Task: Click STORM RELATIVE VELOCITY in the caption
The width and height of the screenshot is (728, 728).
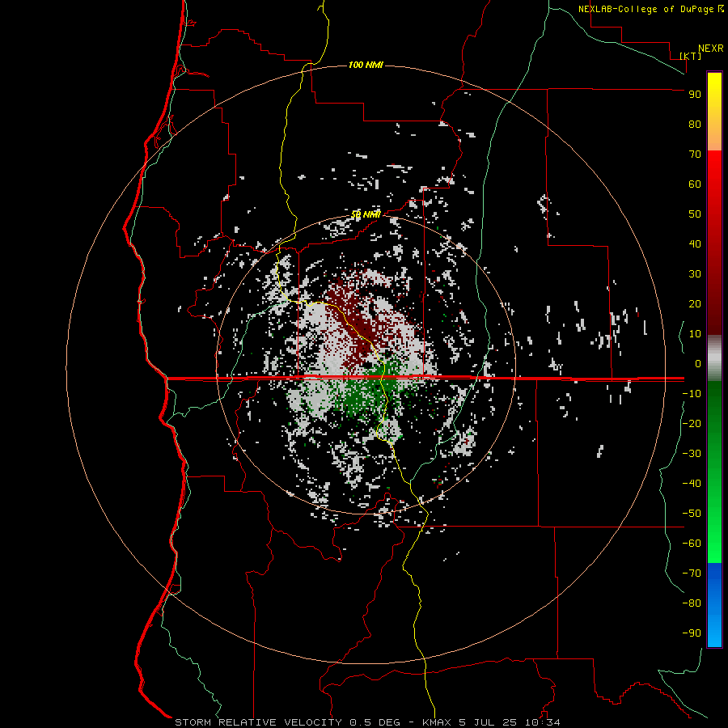Action: click(x=258, y=722)
